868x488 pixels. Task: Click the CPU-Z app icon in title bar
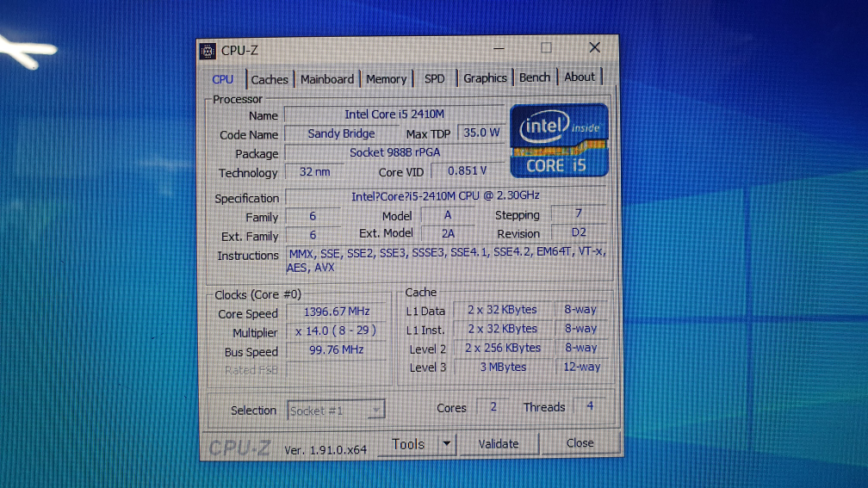tap(208, 51)
